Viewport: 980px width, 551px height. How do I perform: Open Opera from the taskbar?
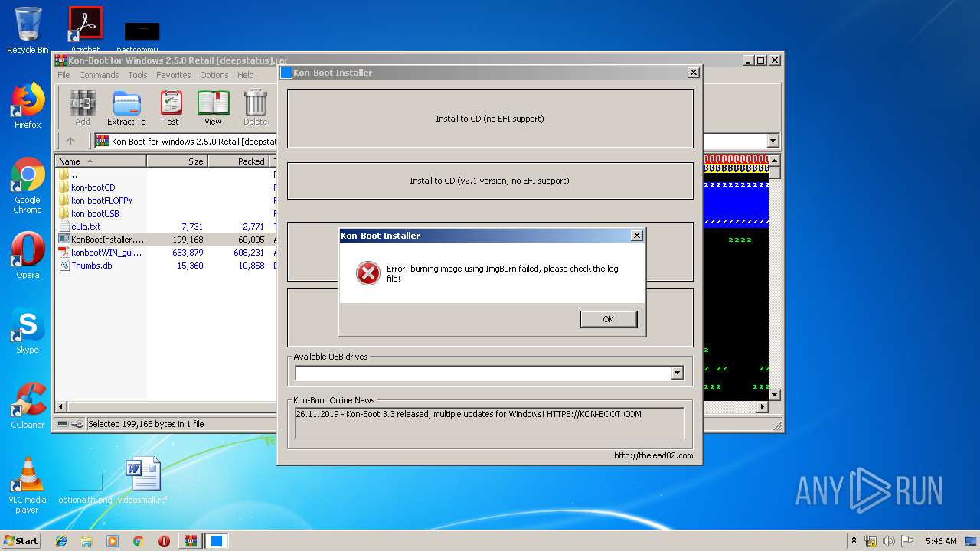164,541
